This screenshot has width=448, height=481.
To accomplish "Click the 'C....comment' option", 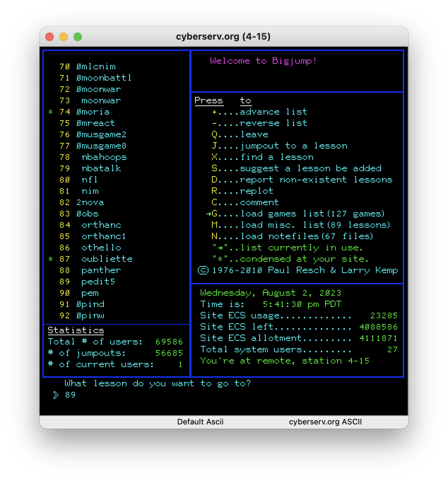I will click(246, 202).
